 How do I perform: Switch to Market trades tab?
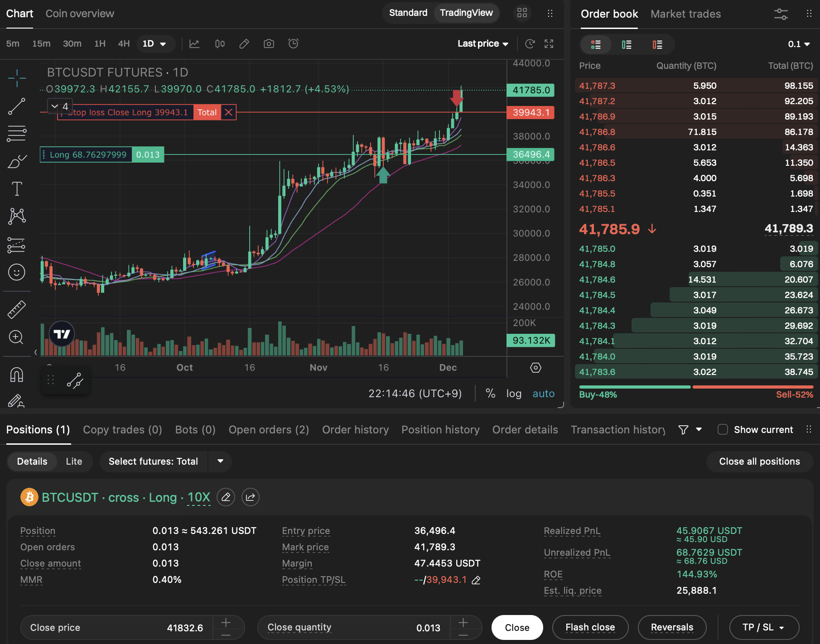pos(685,14)
